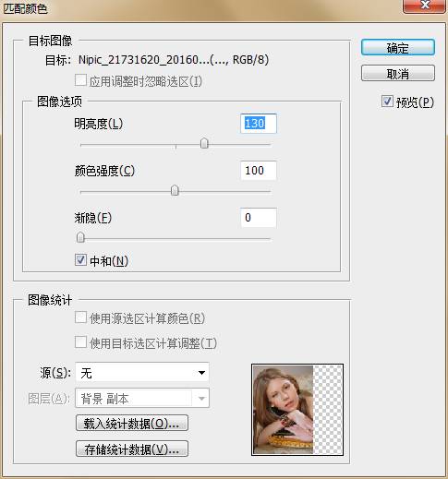Click the 明亮度(L) slider handle
448x479 pixels.
tap(204, 143)
